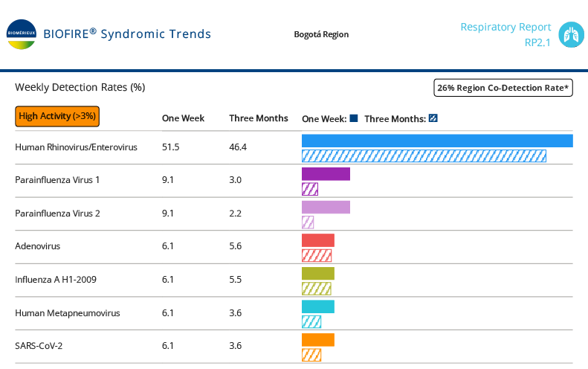Click the solid blue Rhinovirus/Enterovirus bar
The image size is (588, 369).
pos(437,141)
